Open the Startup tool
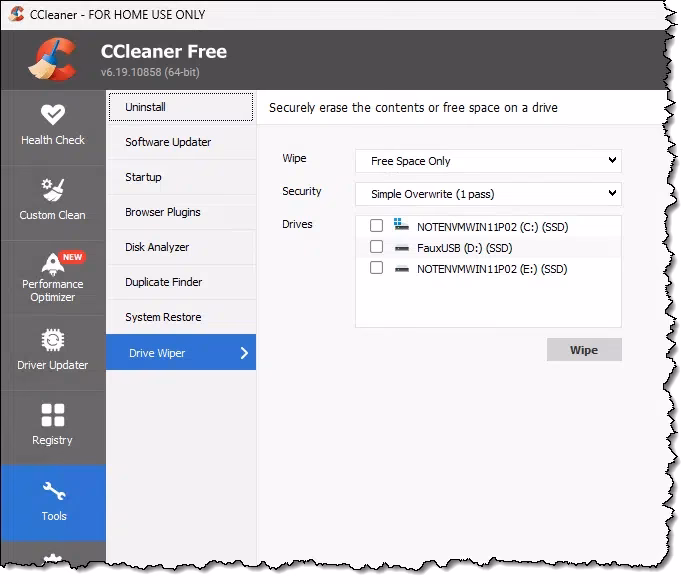This screenshot has height=584, width=690. coord(181,177)
